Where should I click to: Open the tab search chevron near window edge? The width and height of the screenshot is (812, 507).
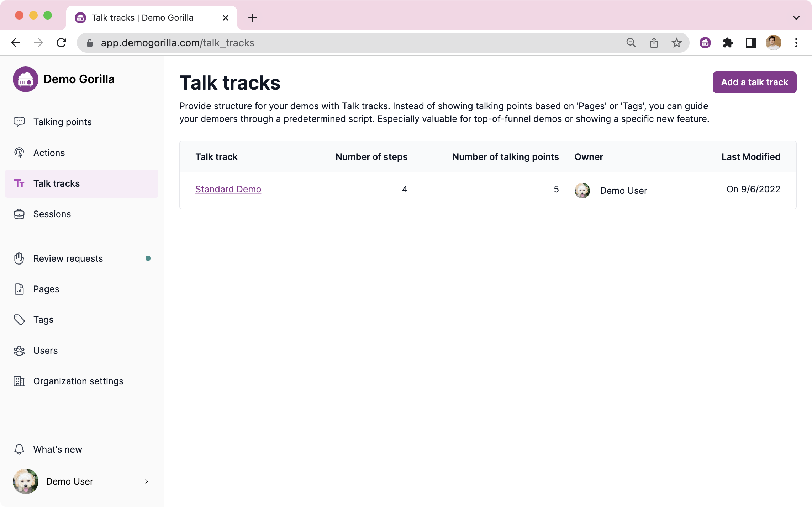796,17
